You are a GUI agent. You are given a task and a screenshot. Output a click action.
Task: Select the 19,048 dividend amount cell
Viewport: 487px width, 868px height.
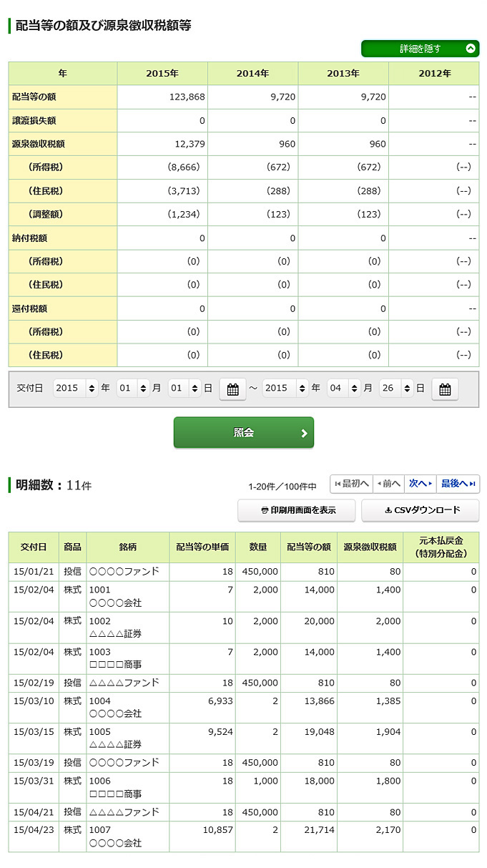click(x=308, y=738)
